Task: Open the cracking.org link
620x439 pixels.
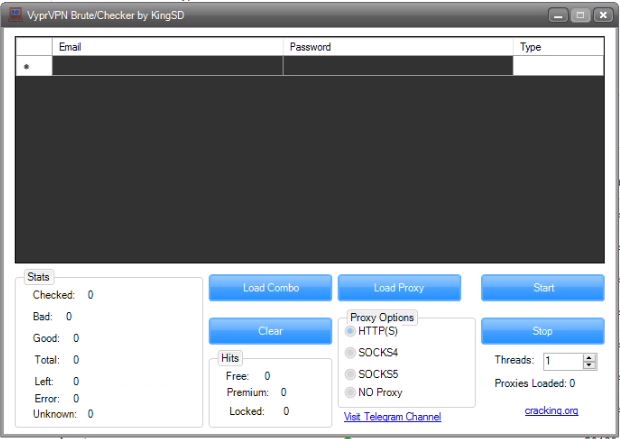Action: click(552, 411)
